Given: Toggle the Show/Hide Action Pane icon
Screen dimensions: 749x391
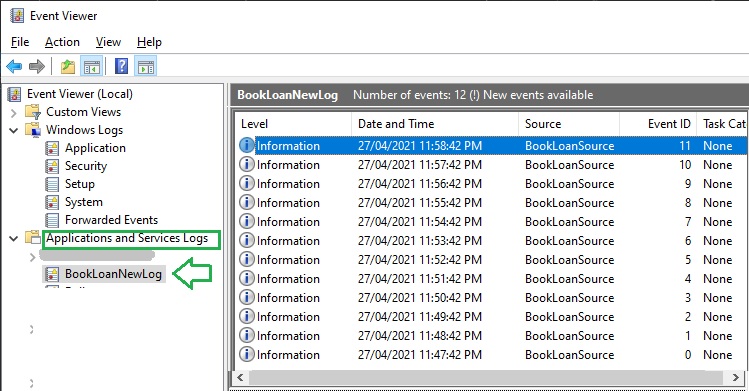Looking at the screenshot, I should (146, 66).
